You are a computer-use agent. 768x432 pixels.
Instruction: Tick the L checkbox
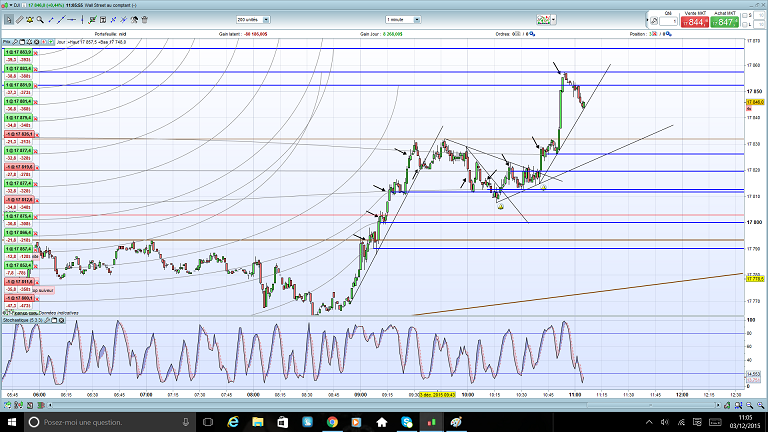tap(745, 24)
